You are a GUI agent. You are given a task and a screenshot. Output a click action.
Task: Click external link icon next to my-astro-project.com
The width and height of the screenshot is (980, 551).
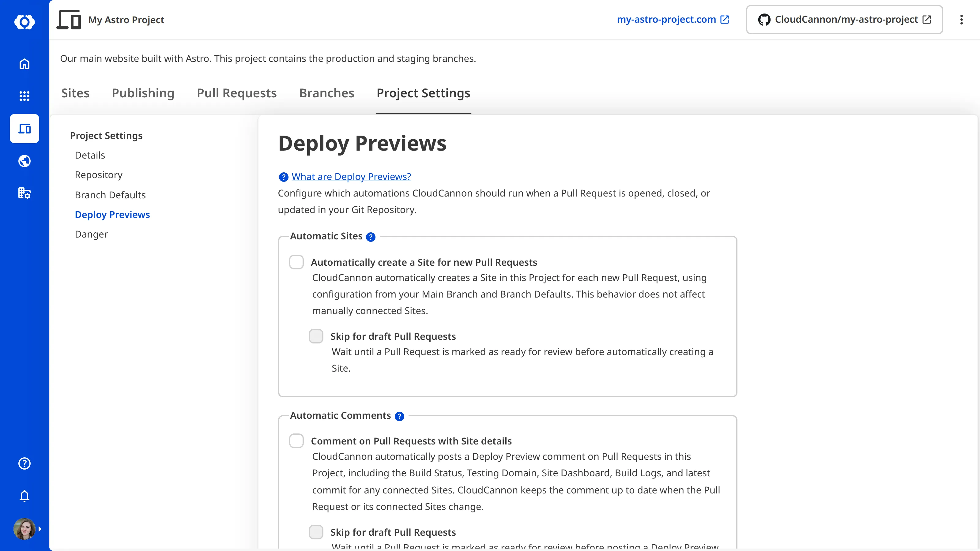point(725,19)
